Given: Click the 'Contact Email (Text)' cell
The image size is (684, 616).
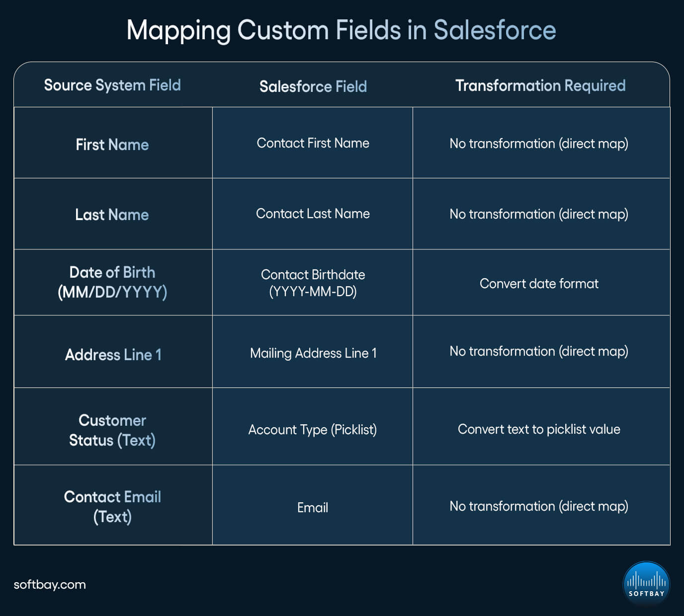Looking at the screenshot, I should (x=113, y=505).
